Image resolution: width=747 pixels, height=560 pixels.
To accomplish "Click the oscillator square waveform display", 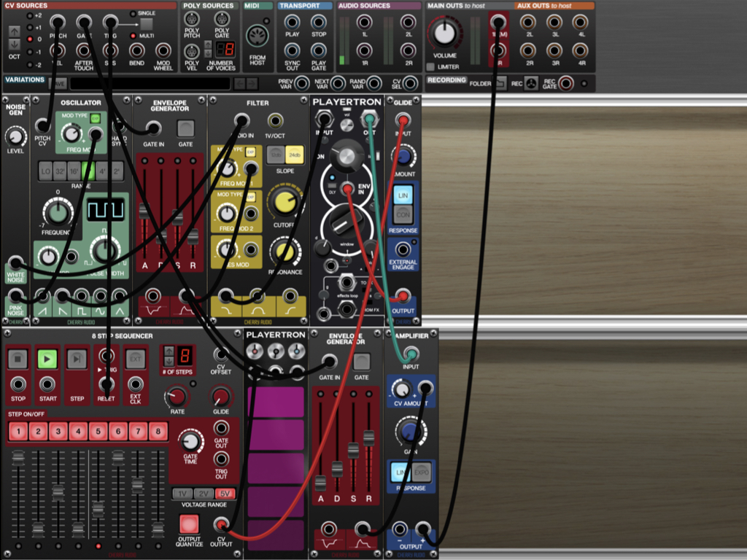I will 105,211.
